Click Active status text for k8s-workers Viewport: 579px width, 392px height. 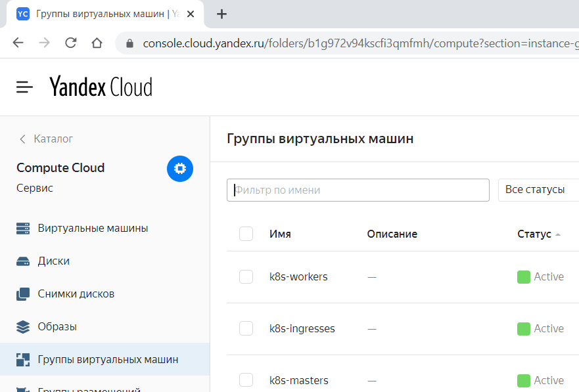549,276
